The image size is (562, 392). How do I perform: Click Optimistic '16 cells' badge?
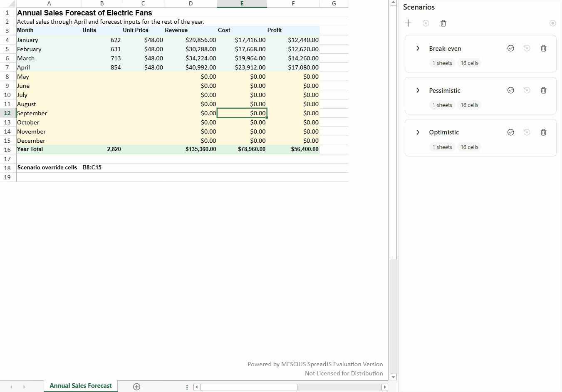(469, 147)
